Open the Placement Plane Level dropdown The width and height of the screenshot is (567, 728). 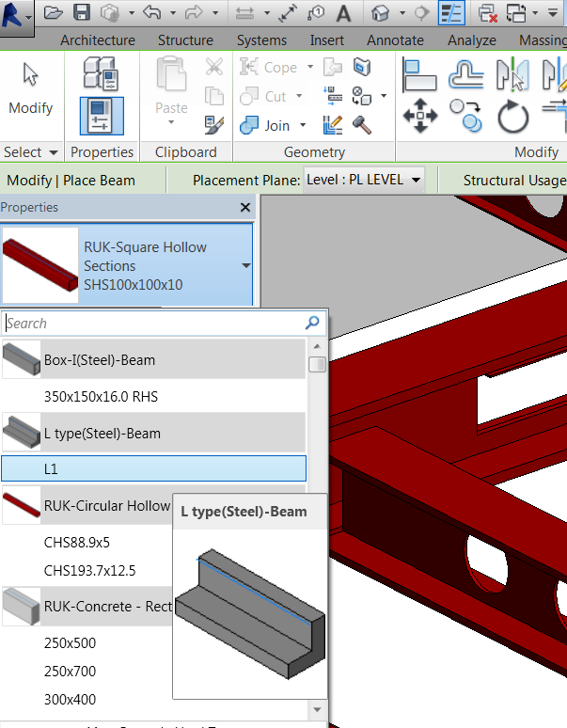point(364,180)
